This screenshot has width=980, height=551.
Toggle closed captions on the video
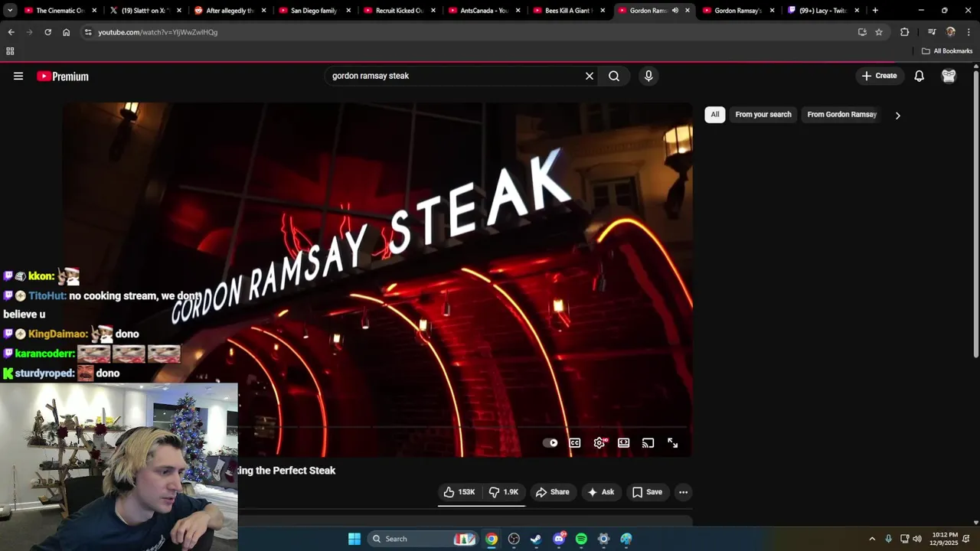tap(575, 443)
